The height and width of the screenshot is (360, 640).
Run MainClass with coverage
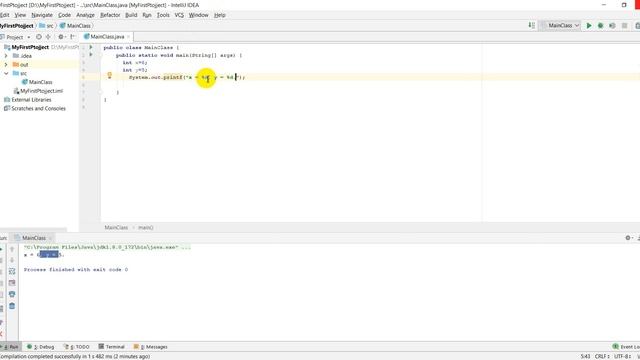[x=612, y=26]
